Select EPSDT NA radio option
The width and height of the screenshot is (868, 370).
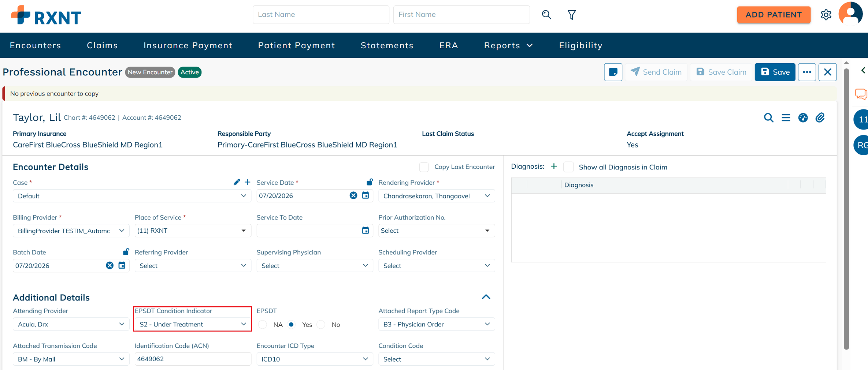[263, 325]
